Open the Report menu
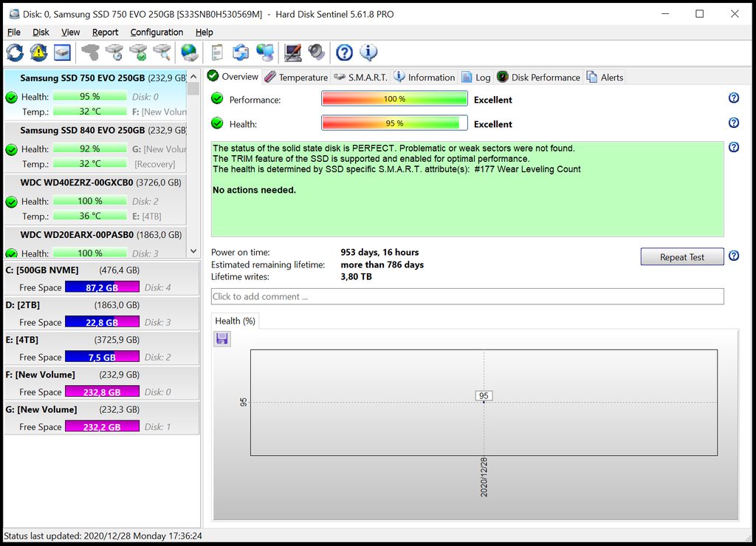The height and width of the screenshot is (546, 756). coord(105,33)
